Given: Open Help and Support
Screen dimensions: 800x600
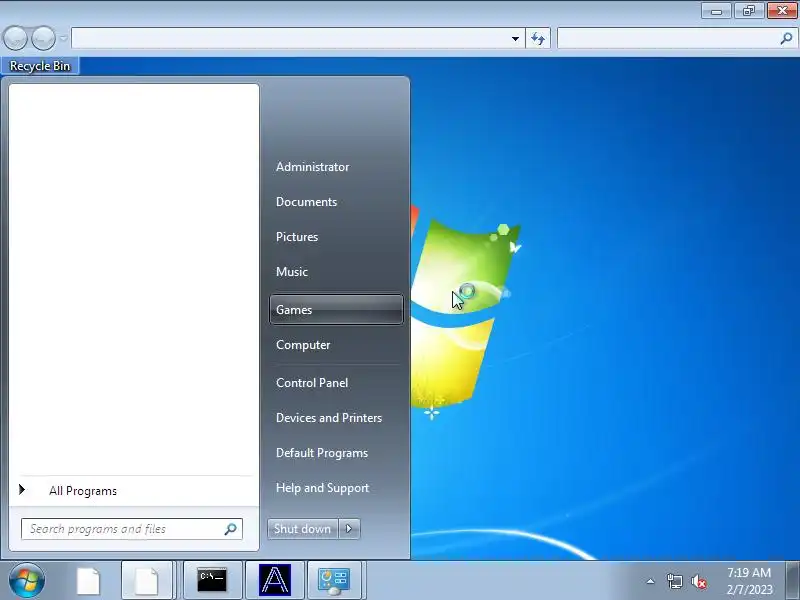Looking at the screenshot, I should pyautogui.click(x=322, y=488).
